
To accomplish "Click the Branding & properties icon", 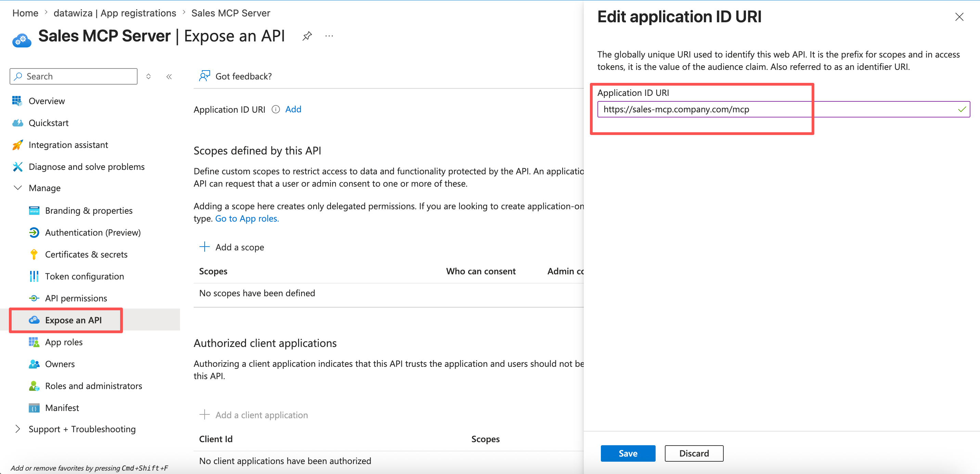I will [34, 211].
